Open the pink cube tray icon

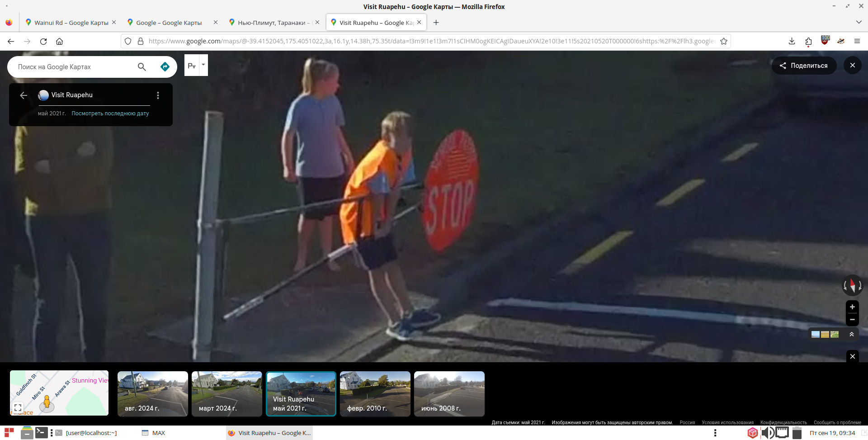[x=752, y=433]
